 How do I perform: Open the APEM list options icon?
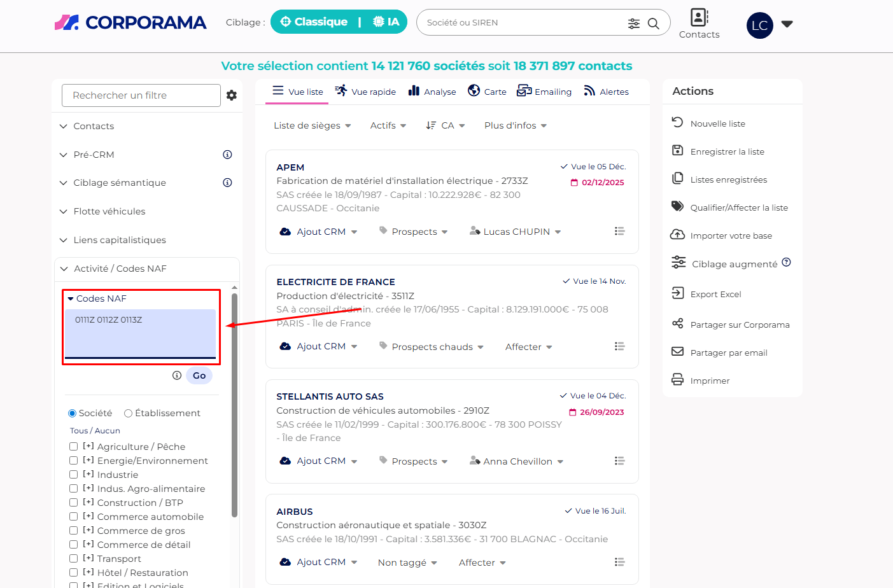click(619, 231)
